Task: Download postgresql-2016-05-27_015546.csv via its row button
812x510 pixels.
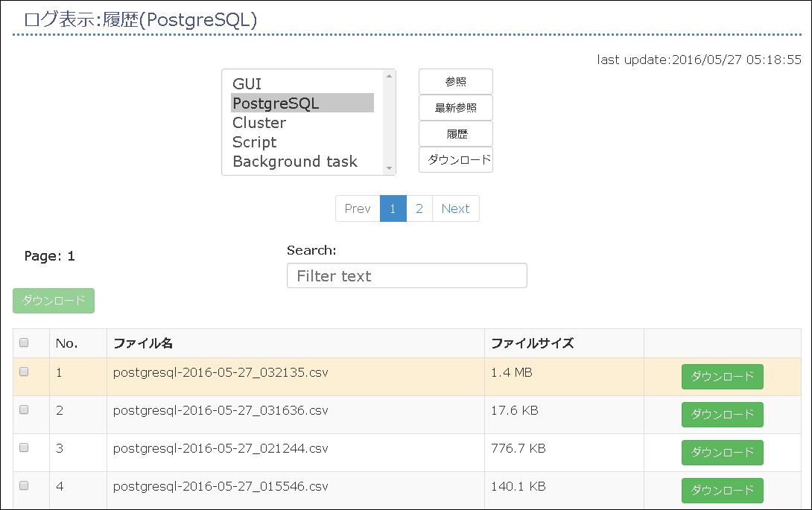Action: coord(723,491)
